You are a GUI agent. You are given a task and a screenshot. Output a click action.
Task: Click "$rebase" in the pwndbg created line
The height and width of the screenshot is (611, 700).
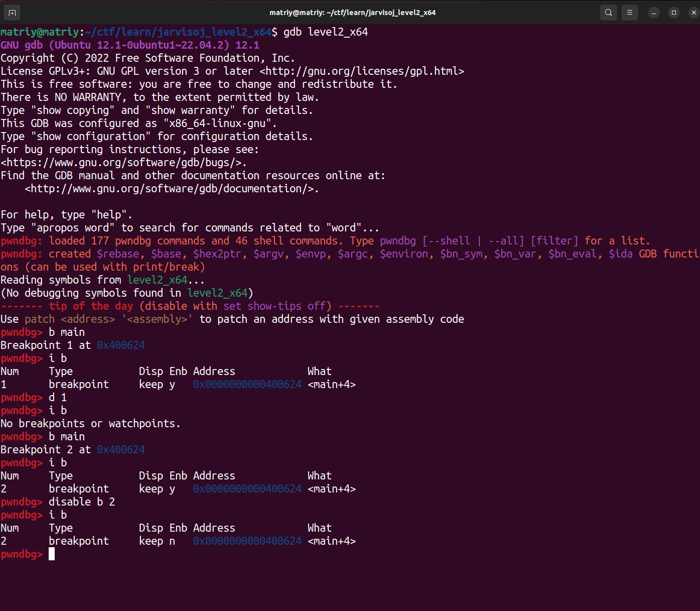tap(118, 254)
